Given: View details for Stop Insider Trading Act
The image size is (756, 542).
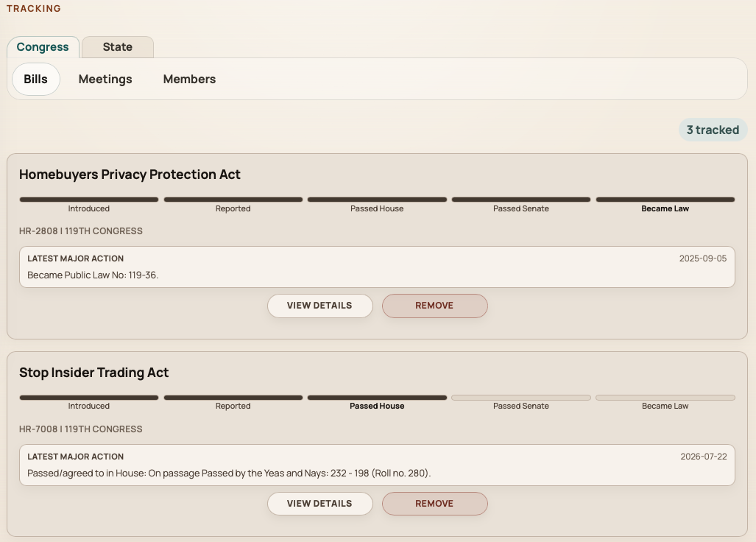Looking at the screenshot, I should click(x=319, y=504).
